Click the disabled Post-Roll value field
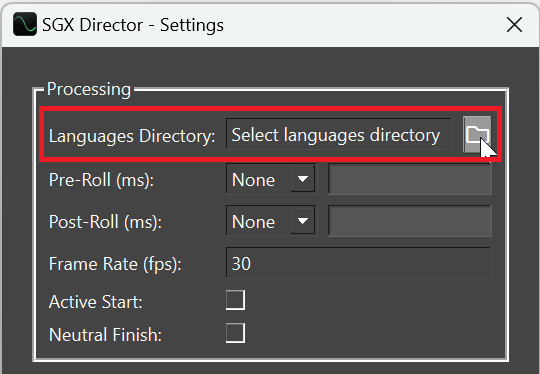 pyautogui.click(x=409, y=221)
